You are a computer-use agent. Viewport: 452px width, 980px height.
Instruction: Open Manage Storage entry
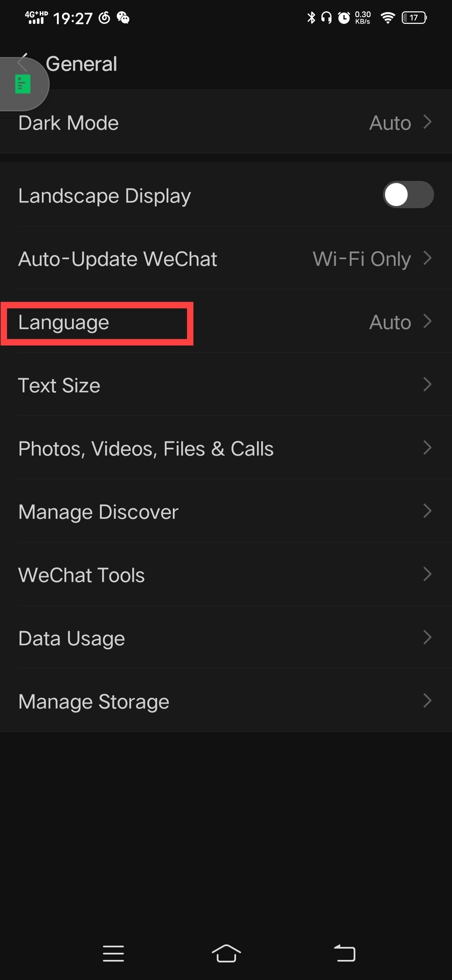tap(226, 701)
